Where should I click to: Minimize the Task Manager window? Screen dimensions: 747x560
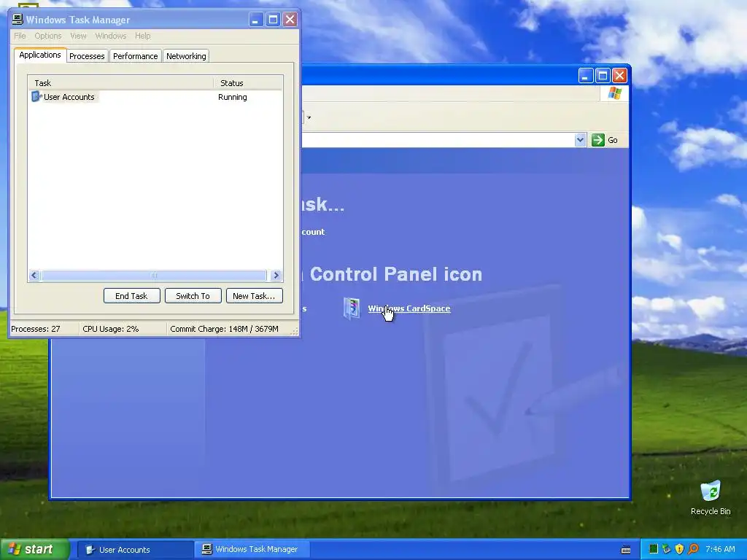256,20
